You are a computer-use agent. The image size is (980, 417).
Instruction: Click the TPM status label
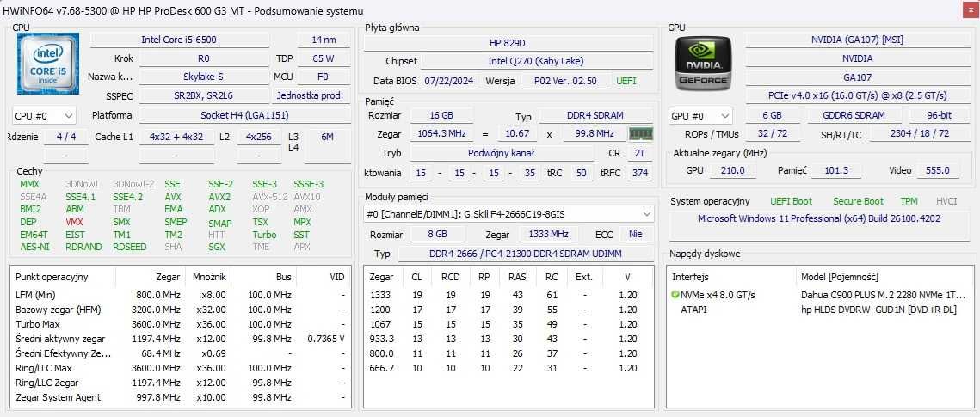[x=909, y=201]
